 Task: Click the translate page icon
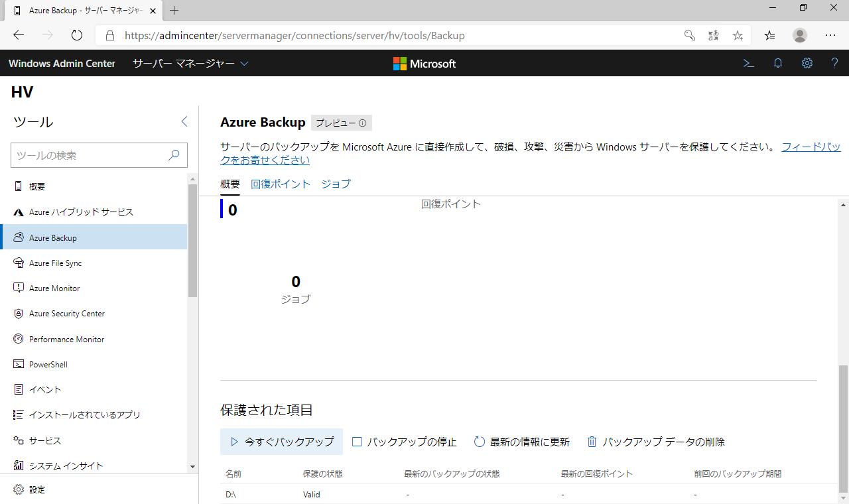click(x=714, y=36)
